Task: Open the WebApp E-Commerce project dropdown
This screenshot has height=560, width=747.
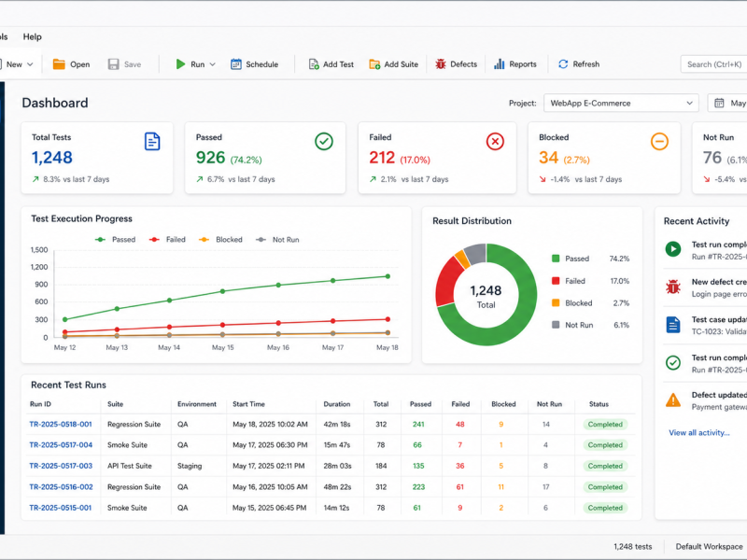Action: click(621, 103)
